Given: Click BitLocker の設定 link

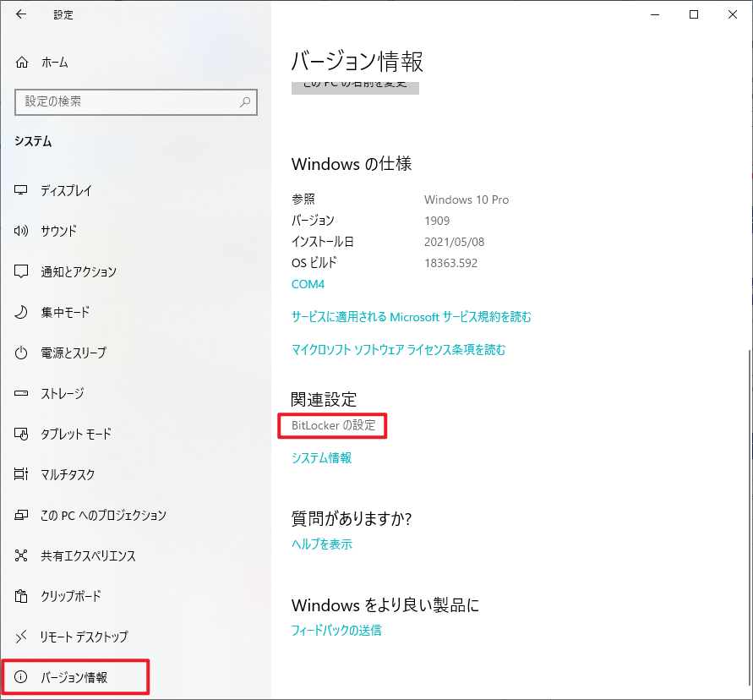Looking at the screenshot, I should tap(333, 425).
